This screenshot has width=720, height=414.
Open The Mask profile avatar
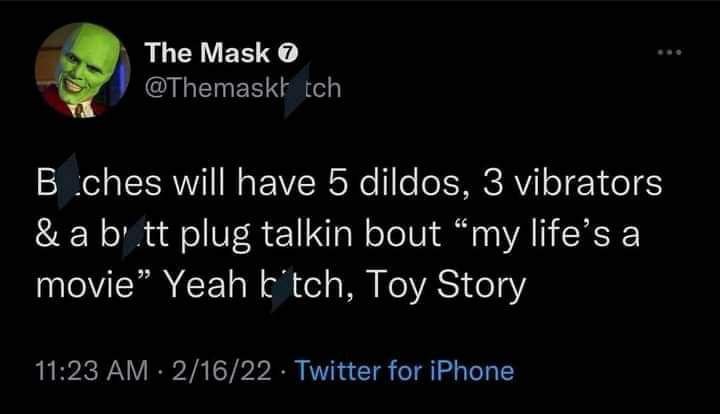coord(83,70)
